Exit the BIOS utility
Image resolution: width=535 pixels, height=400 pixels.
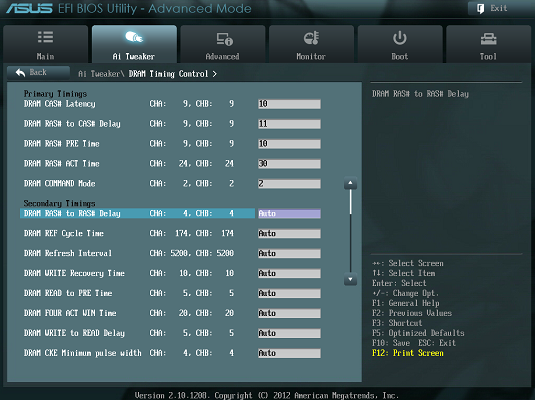501,9
